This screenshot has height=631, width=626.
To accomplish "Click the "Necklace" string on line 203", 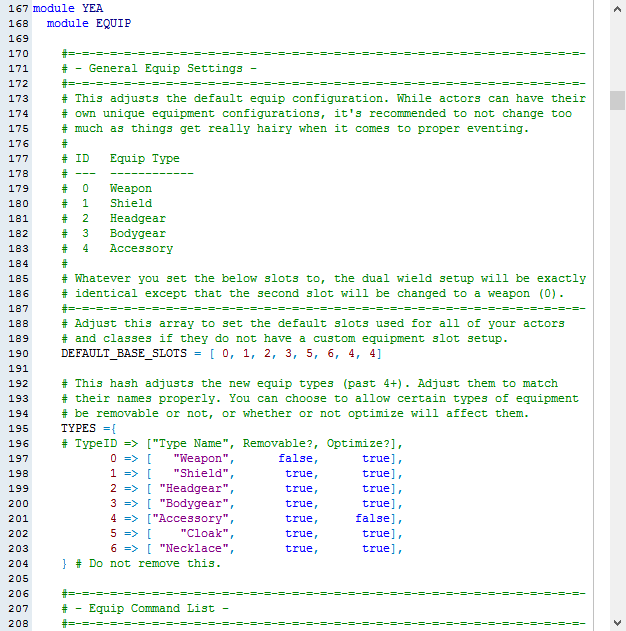I will (x=194, y=548).
